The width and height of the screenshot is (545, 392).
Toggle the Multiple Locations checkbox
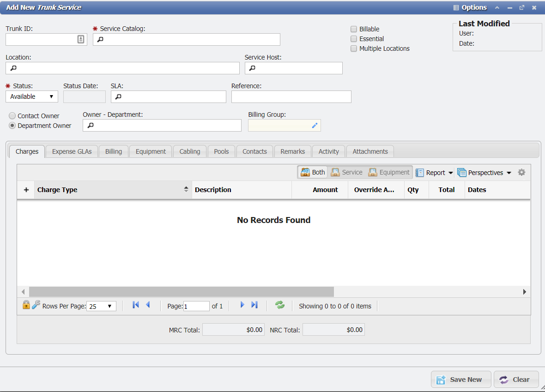coord(354,48)
